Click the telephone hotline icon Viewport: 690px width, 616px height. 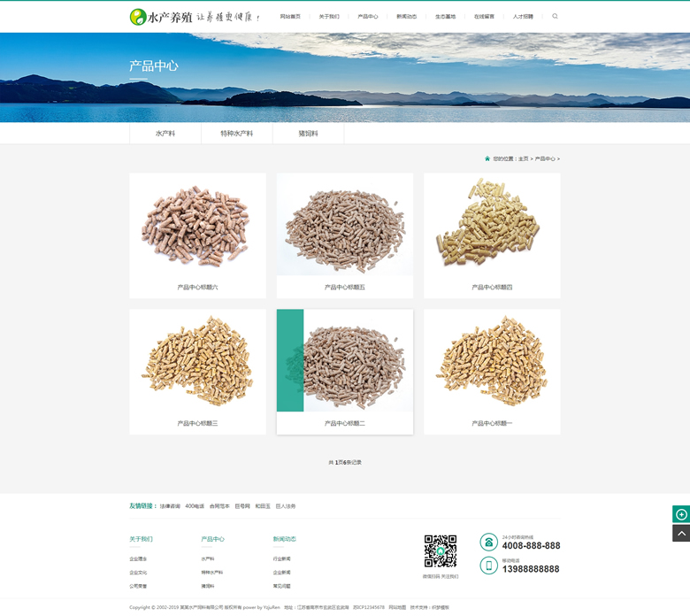click(488, 542)
